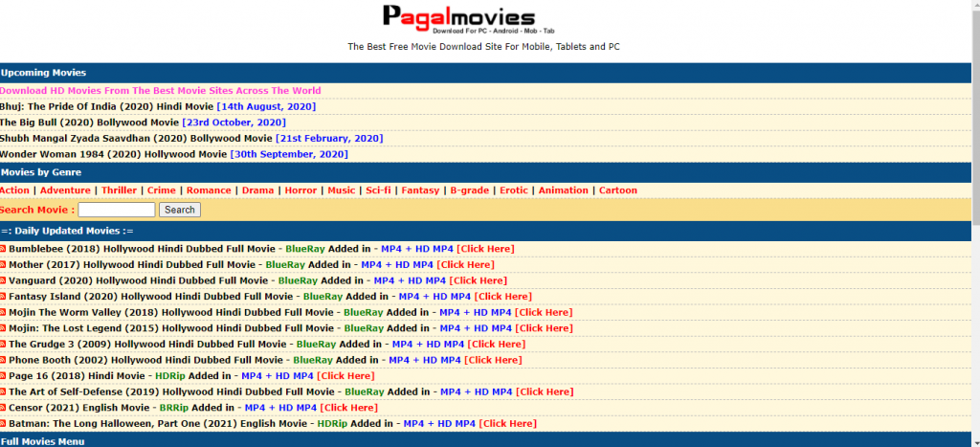Viewport: 980px width, 447px height.
Task: Click [Click Here] for Mojin: The Lost Legend
Action: pyautogui.click(x=544, y=328)
